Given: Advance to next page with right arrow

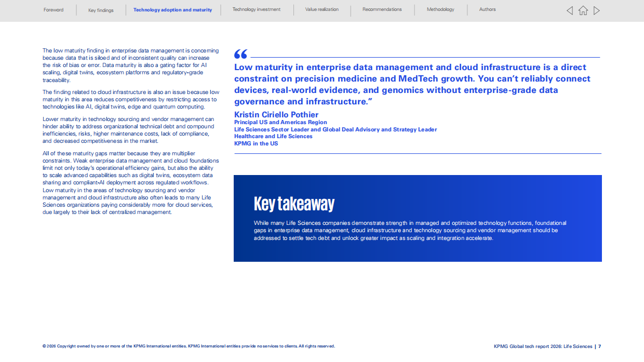Looking at the screenshot, I should [x=597, y=10].
